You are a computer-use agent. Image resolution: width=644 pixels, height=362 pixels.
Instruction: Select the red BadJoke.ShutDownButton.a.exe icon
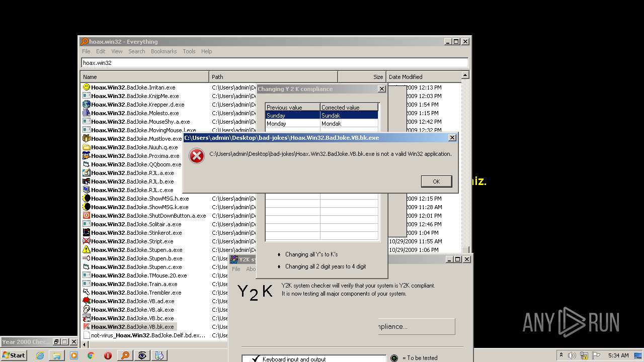pyautogui.click(x=87, y=215)
